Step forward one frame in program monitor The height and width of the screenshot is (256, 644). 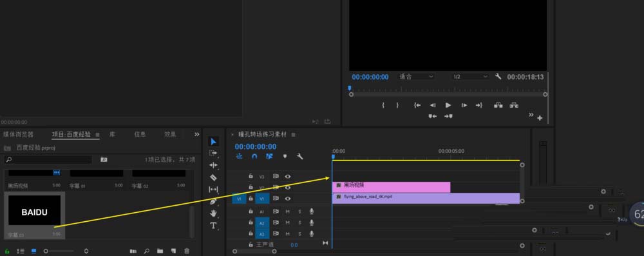[464, 105]
